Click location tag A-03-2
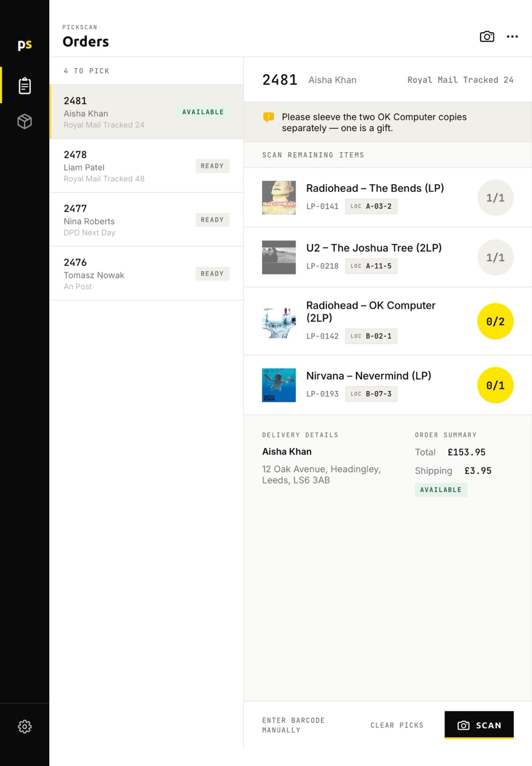 point(371,206)
